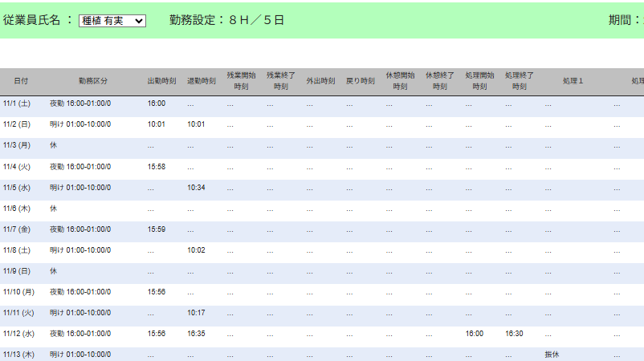
Task: Click the 外出時刻 column header
Action: click(320, 81)
